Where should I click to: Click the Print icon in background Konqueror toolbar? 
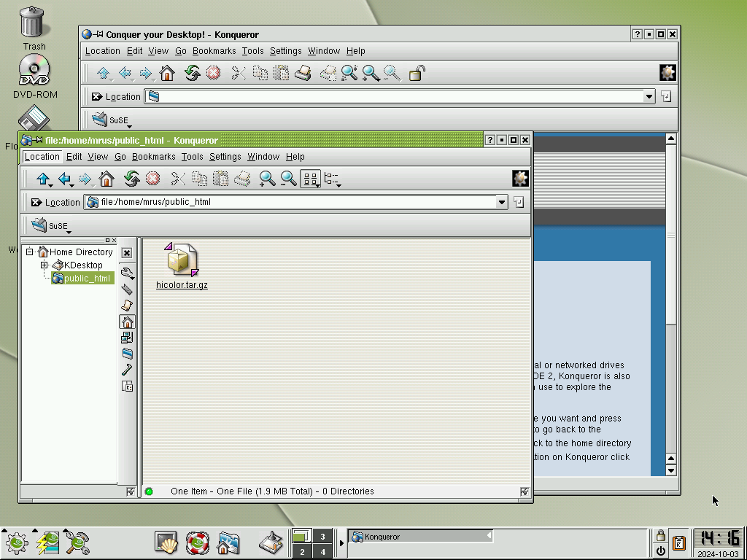(x=303, y=74)
